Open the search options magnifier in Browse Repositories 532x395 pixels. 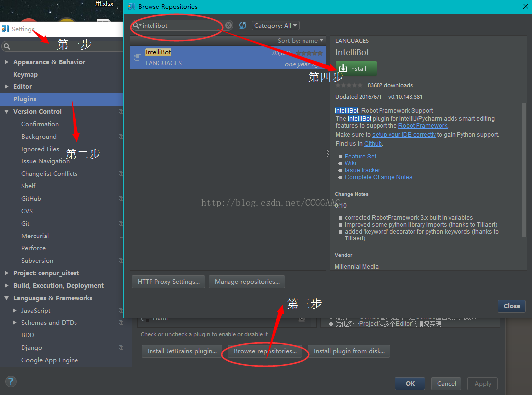pos(137,25)
